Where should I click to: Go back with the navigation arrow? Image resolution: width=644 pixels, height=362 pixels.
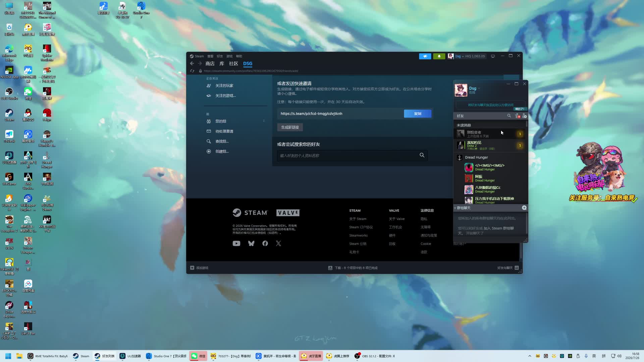pos(192,63)
